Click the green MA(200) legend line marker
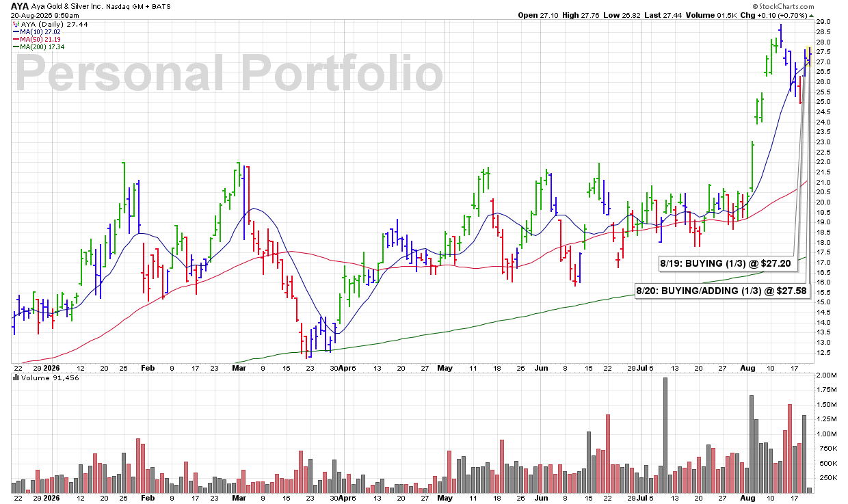848x504 pixels. point(15,46)
